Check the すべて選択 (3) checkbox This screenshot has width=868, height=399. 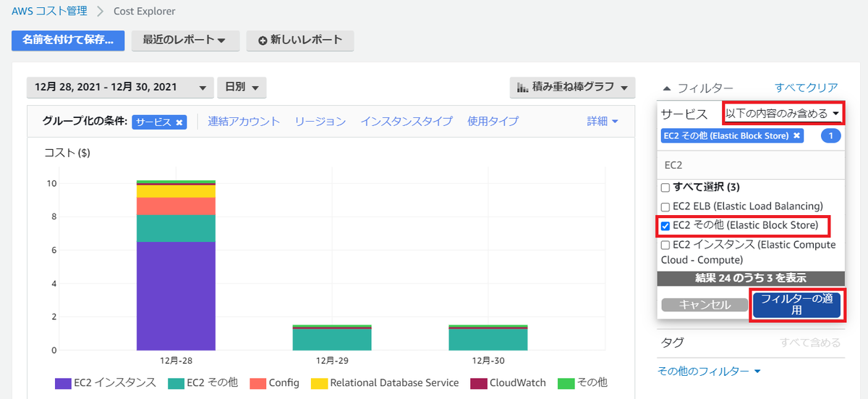pos(665,188)
